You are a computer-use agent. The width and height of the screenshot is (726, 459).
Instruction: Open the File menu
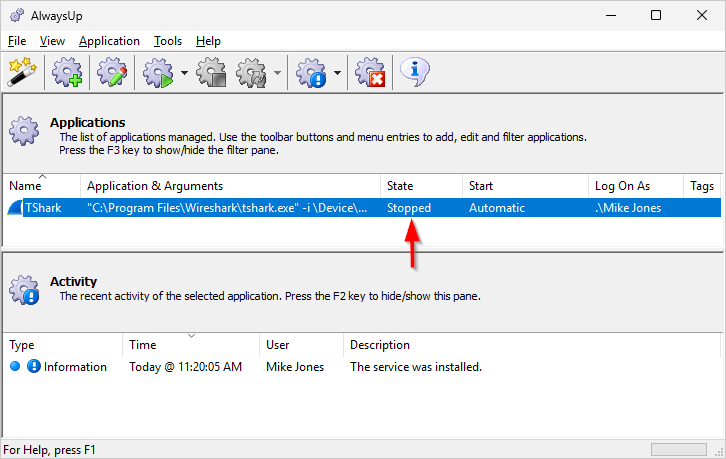click(17, 41)
